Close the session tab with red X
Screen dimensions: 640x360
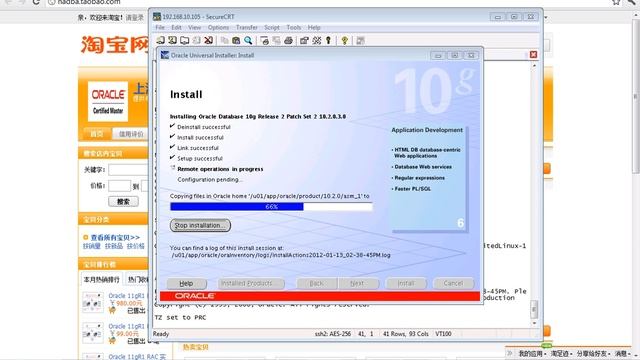[x=533, y=55]
